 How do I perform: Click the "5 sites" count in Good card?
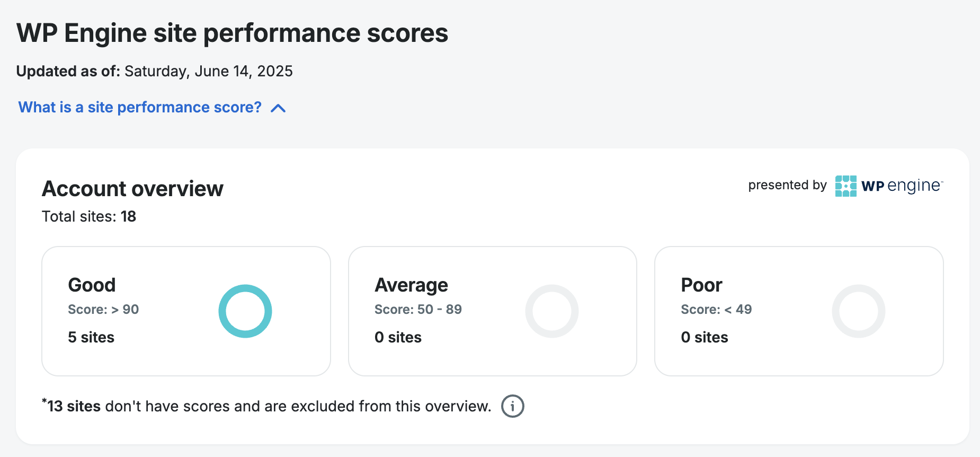(x=91, y=337)
